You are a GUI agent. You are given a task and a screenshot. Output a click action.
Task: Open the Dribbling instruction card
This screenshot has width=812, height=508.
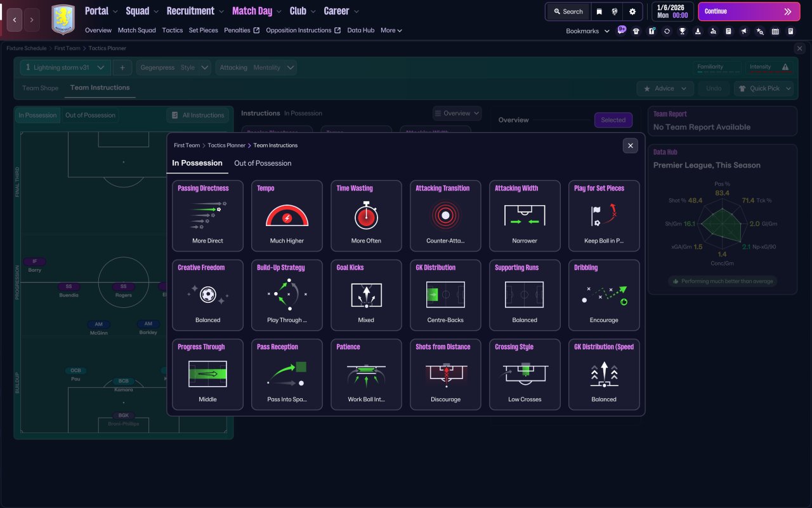click(604, 295)
